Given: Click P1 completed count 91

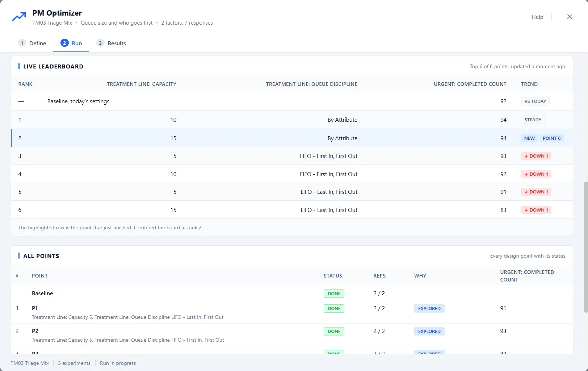Looking at the screenshot, I should [x=503, y=308].
